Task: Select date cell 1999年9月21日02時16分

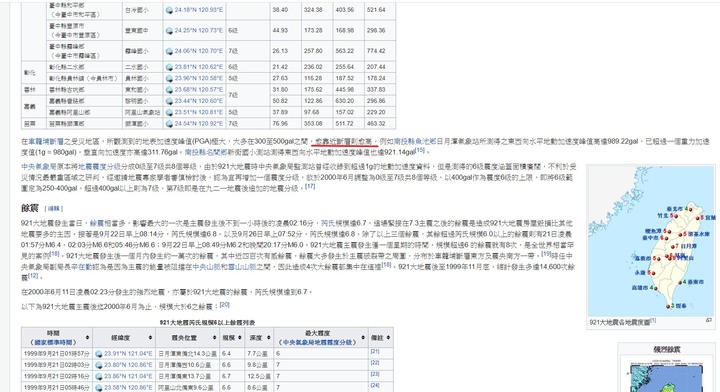Action: point(56,376)
